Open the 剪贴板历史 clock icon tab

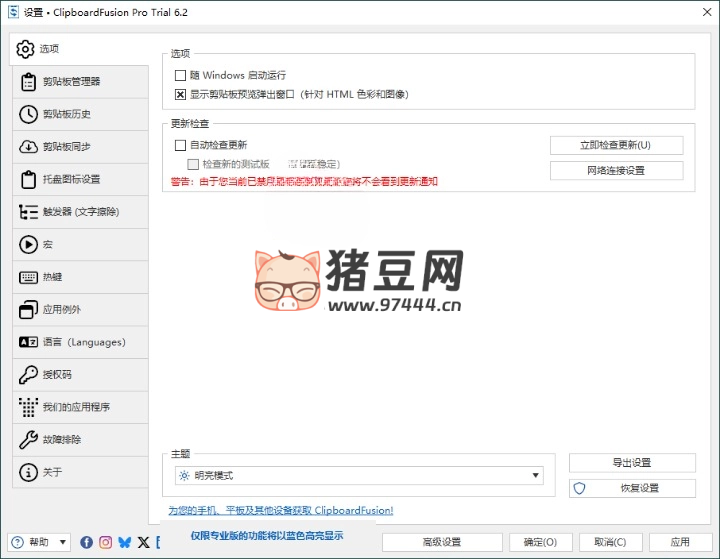[80, 114]
